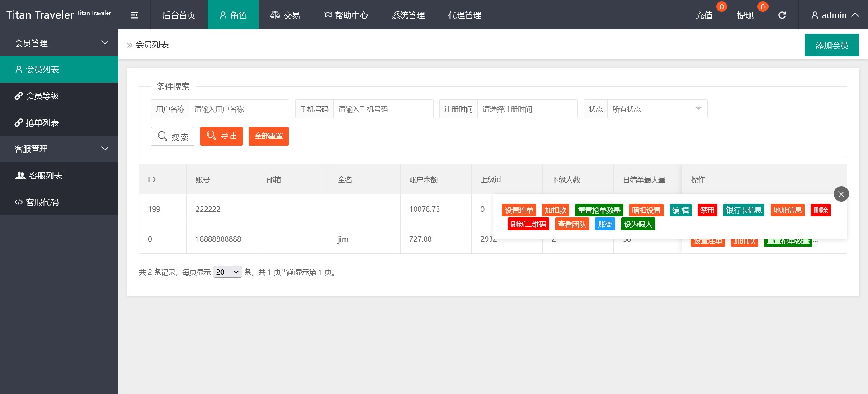Open the 帮助中心 top menu
Image resolution: width=868 pixels, height=394 pixels.
(x=346, y=15)
